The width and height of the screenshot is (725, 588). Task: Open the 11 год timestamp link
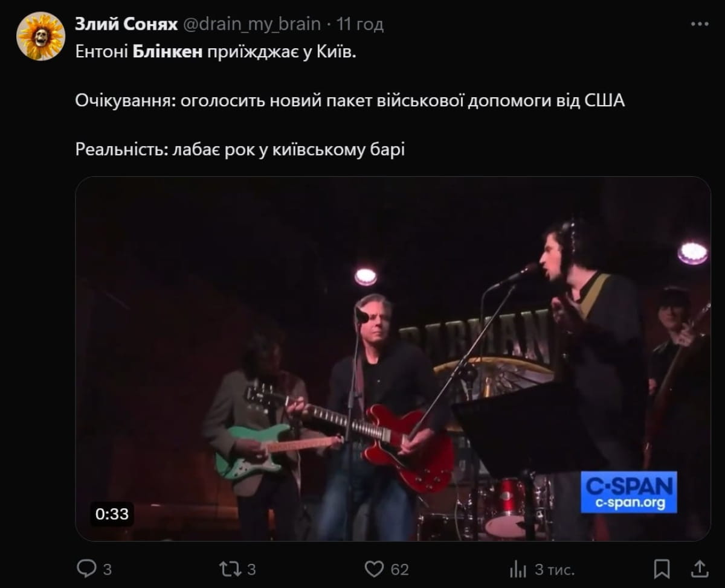tap(360, 24)
